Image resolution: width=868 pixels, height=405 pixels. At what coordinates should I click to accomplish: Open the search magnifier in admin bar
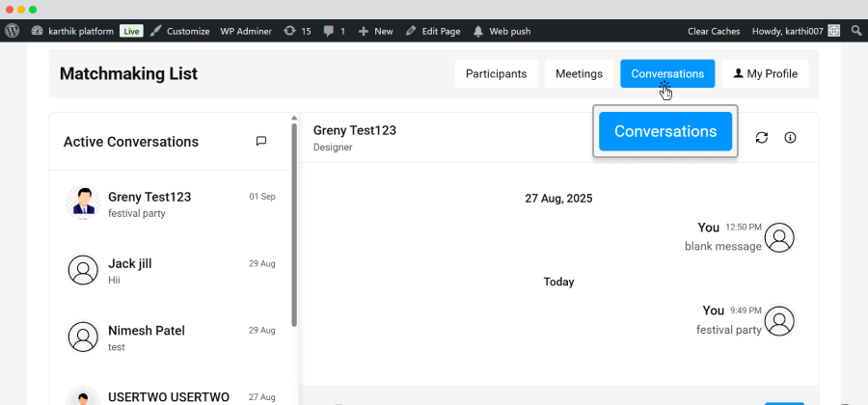click(855, 31)
